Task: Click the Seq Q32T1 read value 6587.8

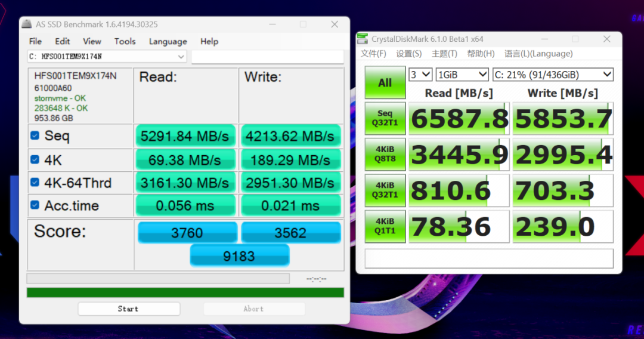Action: point(459,118)
